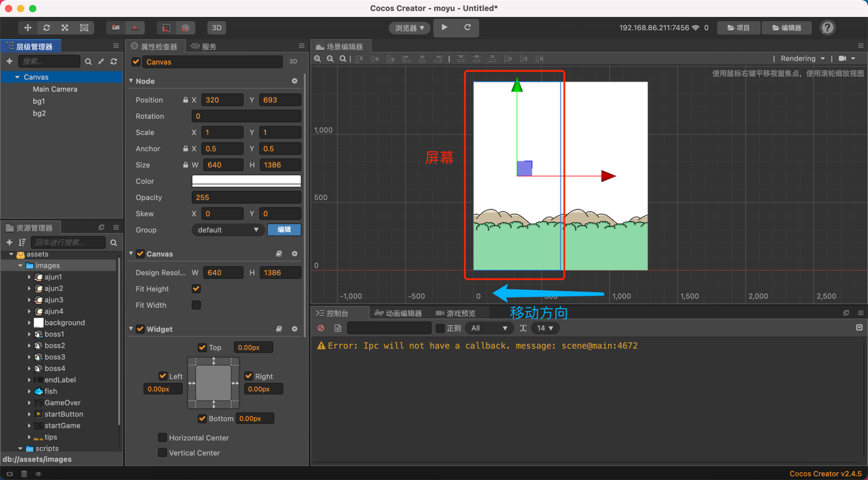Collapse the images folder
Image resolution: width=868 pixels, height=480 pixels.
pos(20,266)
